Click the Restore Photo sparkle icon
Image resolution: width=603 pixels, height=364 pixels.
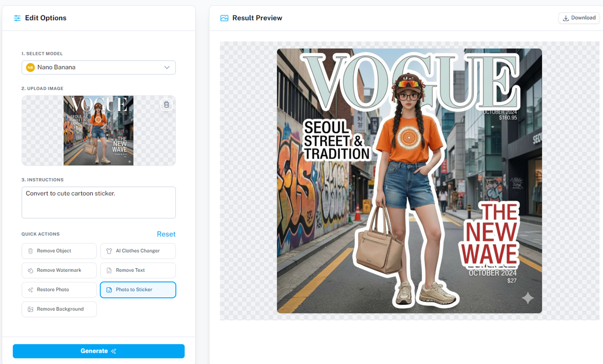point(30,290)
